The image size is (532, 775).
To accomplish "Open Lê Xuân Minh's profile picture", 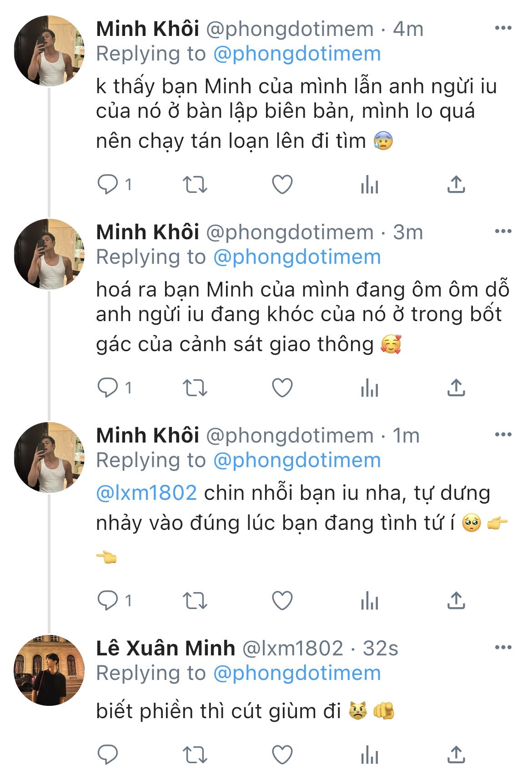I will (x=49, y=670).
